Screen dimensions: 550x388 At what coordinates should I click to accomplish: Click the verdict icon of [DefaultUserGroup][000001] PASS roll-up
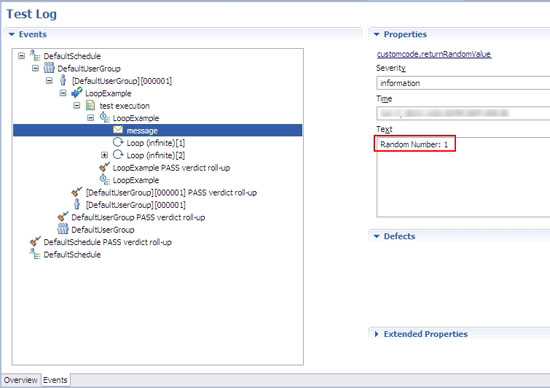point(77,192)
